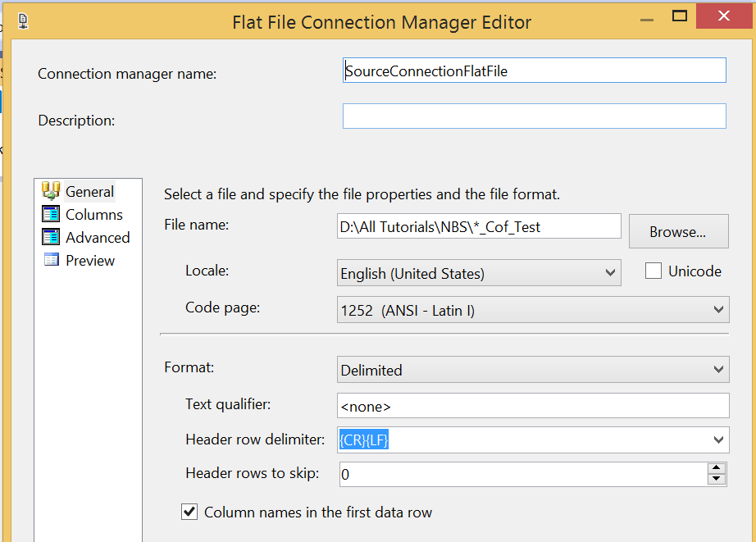Click the General page icon
The height and width of the screenshot is (542, 756).
pyautogui.click(x=51, y=191)
